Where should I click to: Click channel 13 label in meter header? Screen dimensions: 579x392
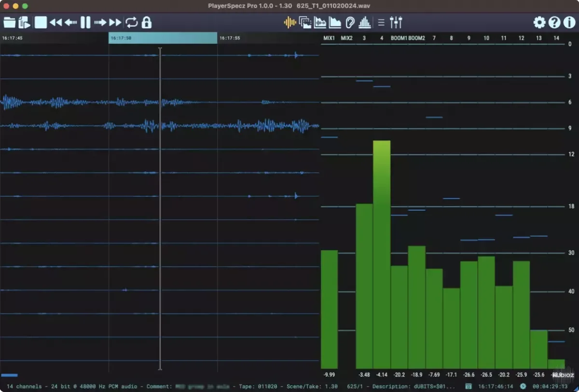tap(539, 38)
